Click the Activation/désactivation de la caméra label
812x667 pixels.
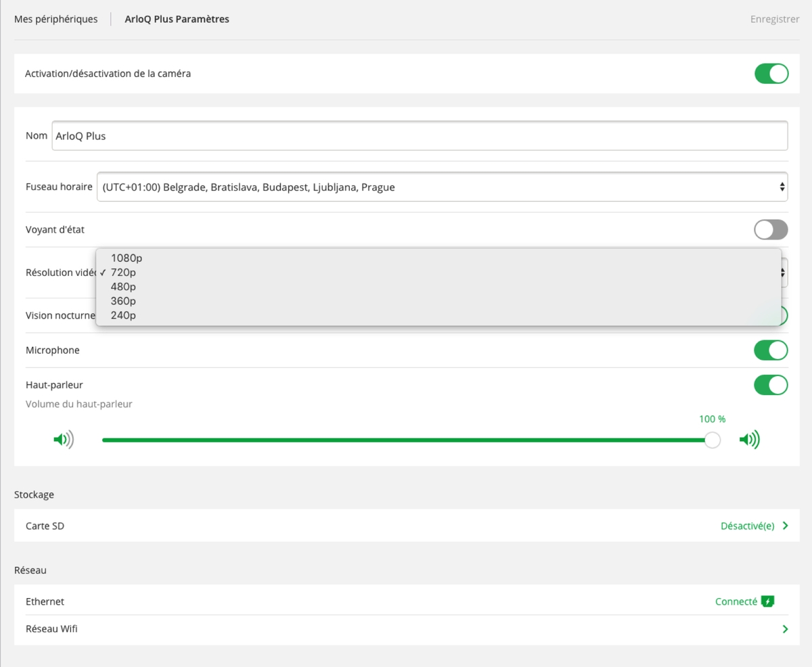tap(108, 74)
